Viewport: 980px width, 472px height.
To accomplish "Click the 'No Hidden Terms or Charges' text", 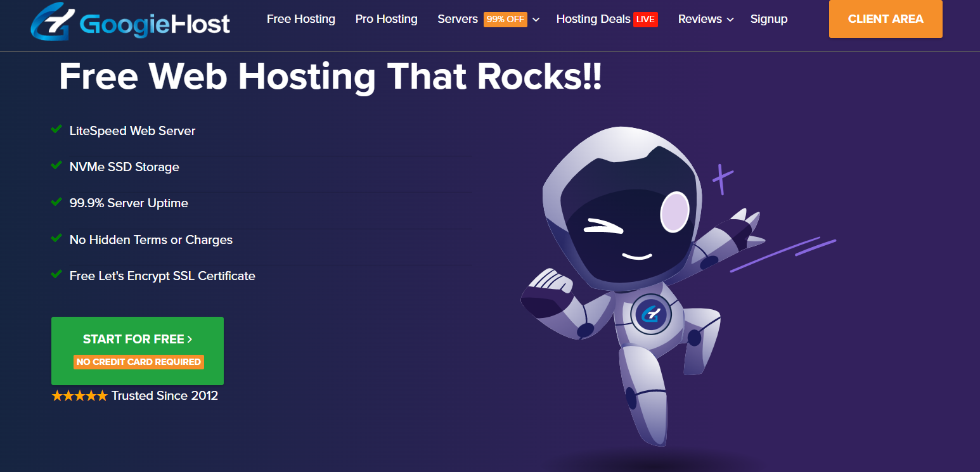I will [x=151, y=240].
